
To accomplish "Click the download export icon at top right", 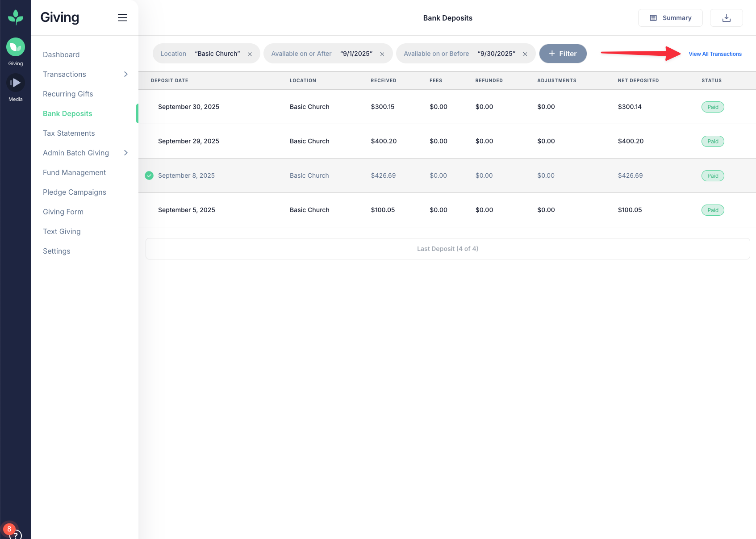I will pyautogui.click(x=726, y=18).
